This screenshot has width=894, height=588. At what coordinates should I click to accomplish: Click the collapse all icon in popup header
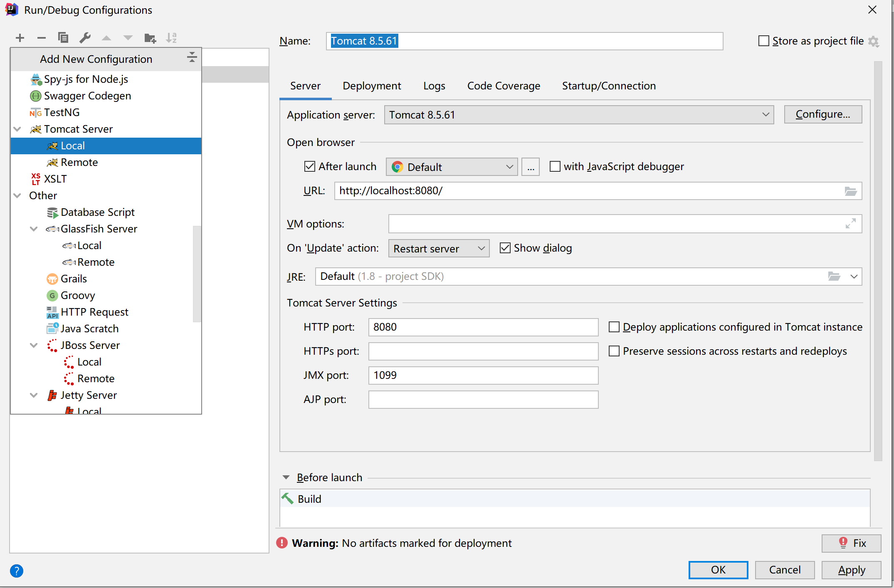pyautogui.click(x=192, y=57)
